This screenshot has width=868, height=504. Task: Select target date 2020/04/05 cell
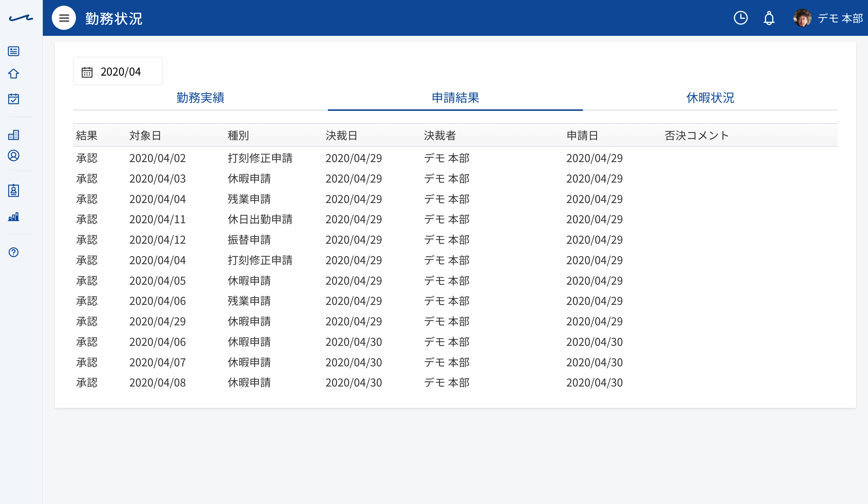point(157,281)
